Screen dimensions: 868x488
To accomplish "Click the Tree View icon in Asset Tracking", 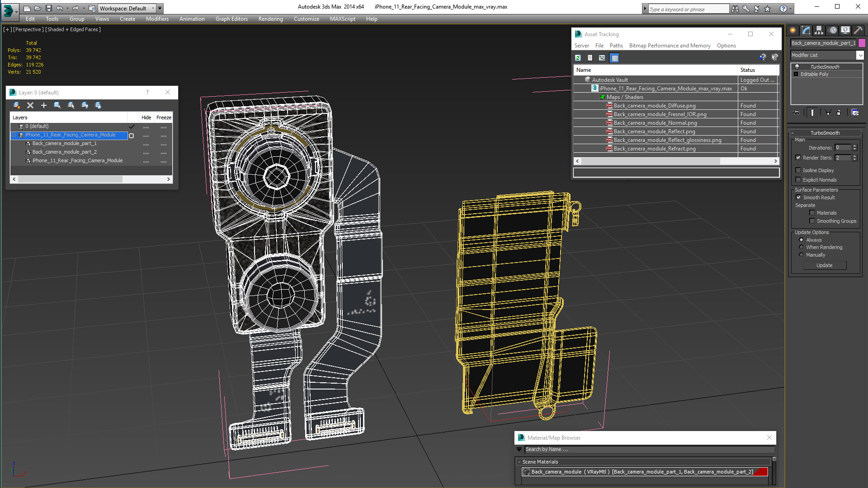I will (x=602, y=58).
